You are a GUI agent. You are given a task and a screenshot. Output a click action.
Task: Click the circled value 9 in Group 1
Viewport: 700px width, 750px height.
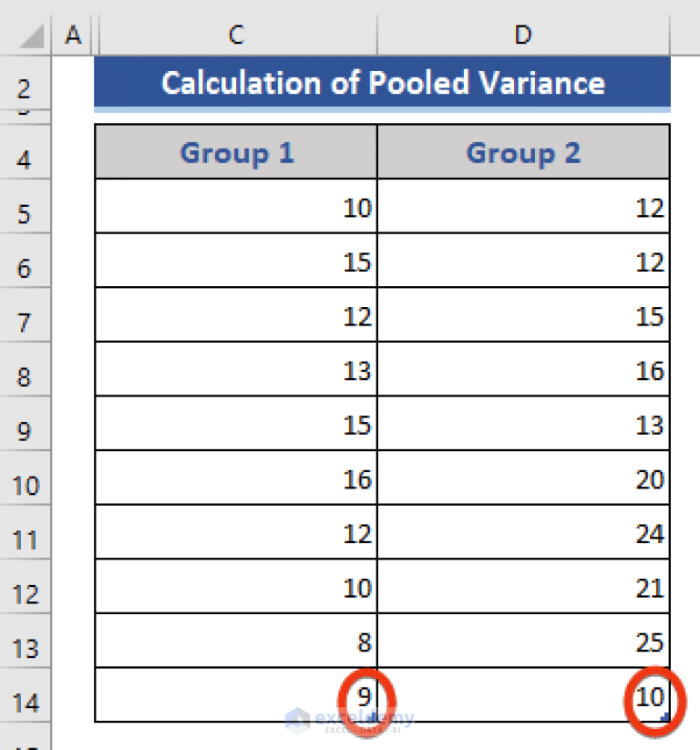pos(365,695)
